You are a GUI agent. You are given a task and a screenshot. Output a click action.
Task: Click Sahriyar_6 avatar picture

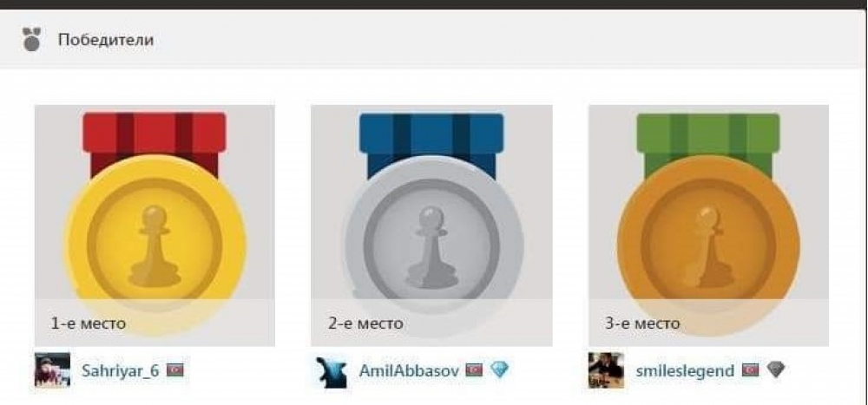[53, 369]
